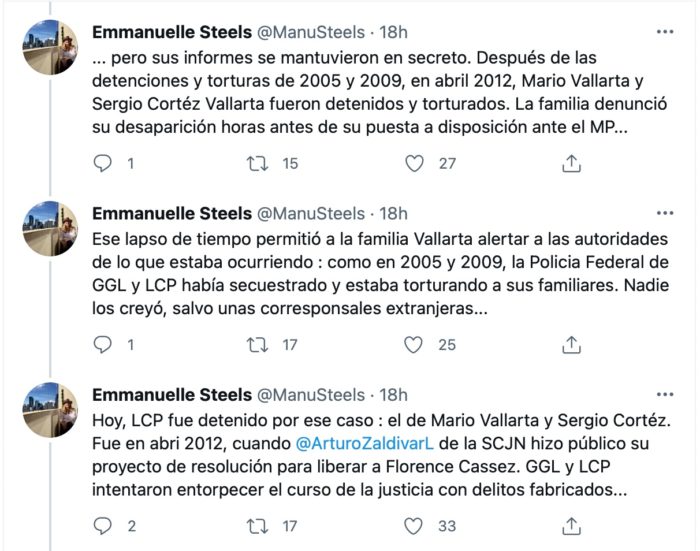
Task: Open more options on the third tweet
Action: click(x=664, y=394)
